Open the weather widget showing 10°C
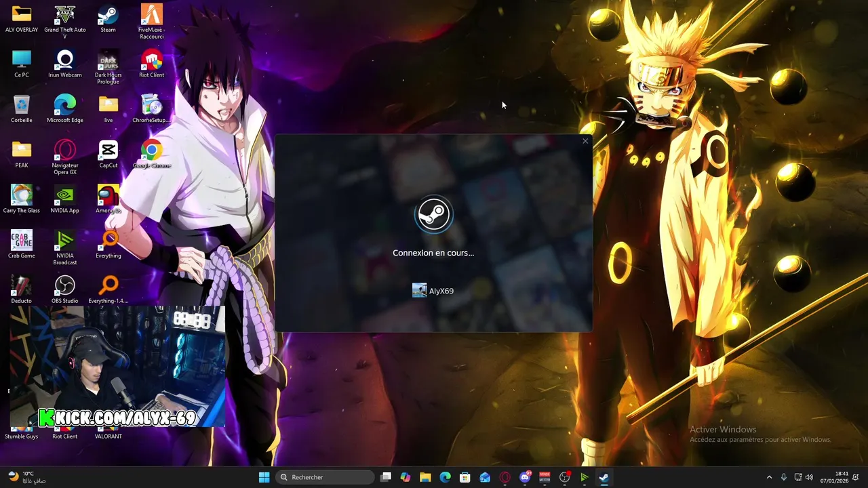Image resolution: width=868 pixels, height=488 pixels. point(27,477)
